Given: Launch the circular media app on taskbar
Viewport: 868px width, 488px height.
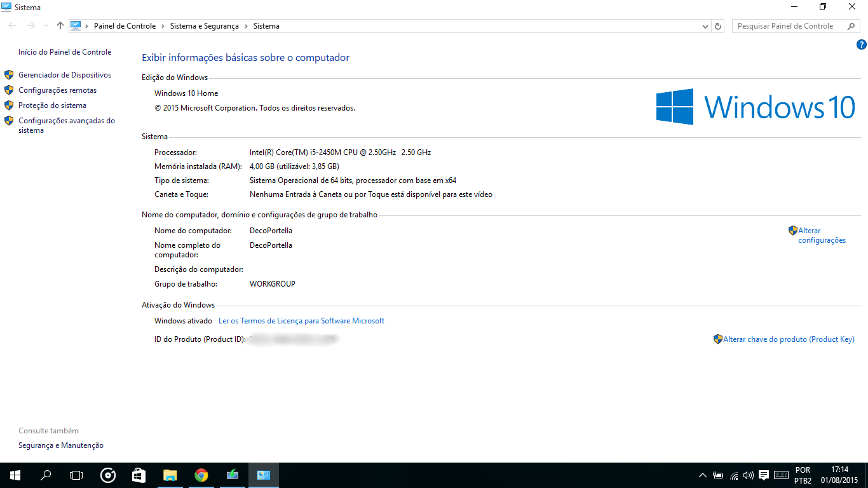Looking at the screenshot, I should click(108, 475).
